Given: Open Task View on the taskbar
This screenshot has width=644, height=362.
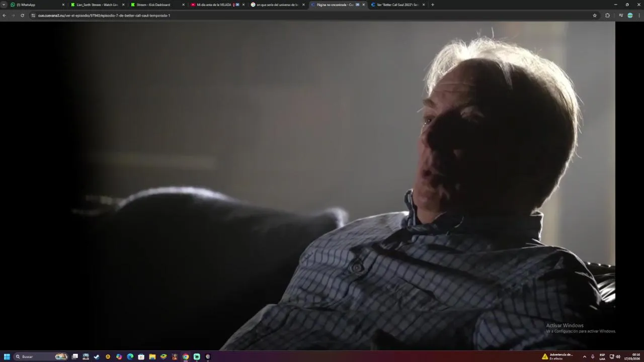Looking at the screenshot, I should (75, 356).
